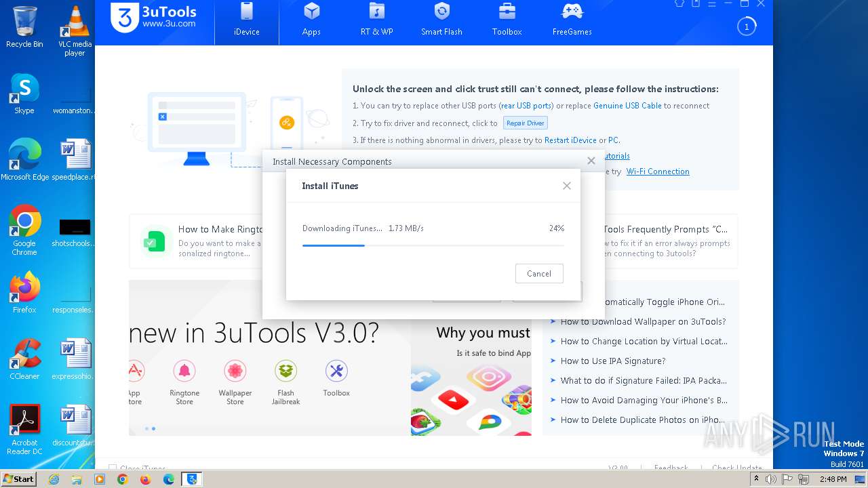Cancel the iTunes download
The image size is (868, 488).
538,274
